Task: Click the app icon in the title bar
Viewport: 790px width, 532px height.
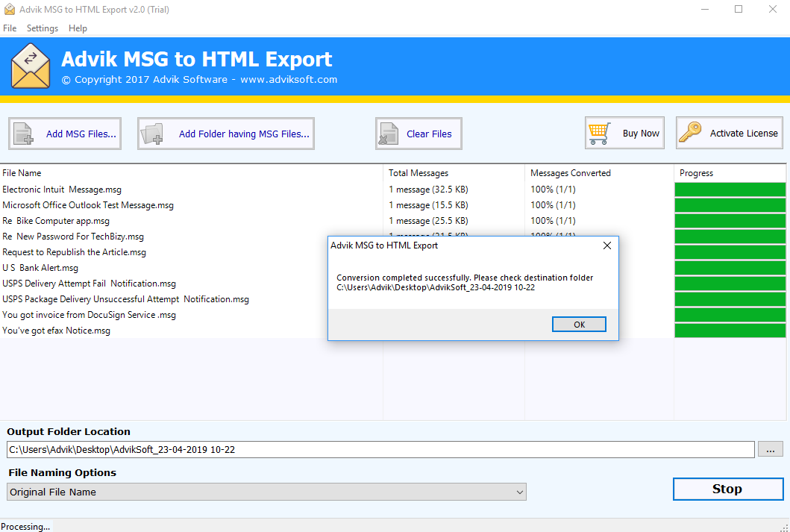Action: coord(9,9)
